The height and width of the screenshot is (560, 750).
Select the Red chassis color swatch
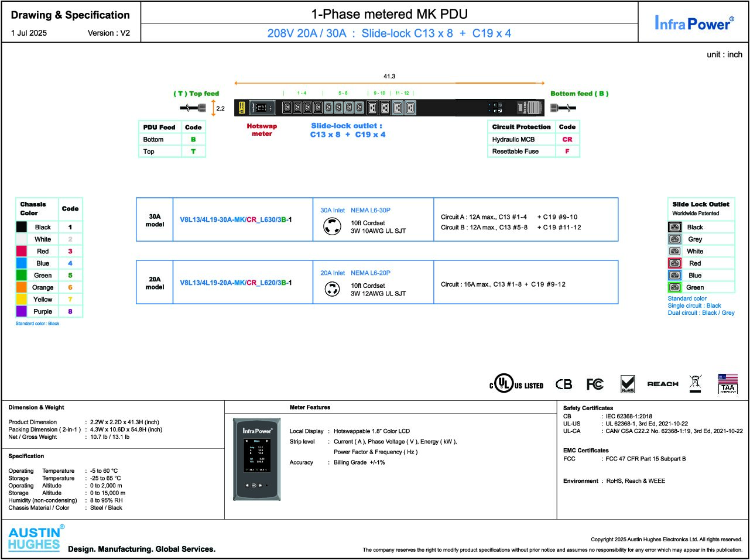(22, 251)
